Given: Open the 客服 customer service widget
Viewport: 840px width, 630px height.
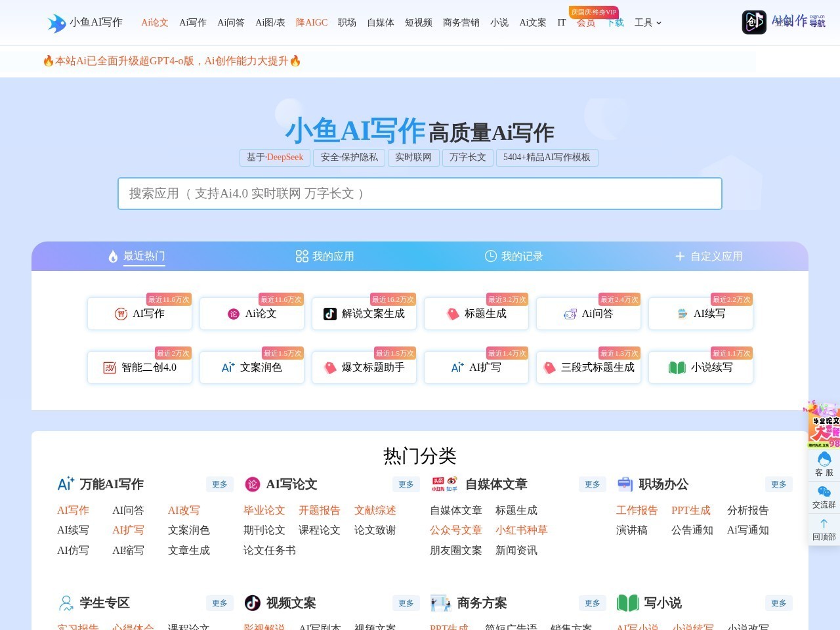Looking at the screenshot, I should tap(824, 465).
